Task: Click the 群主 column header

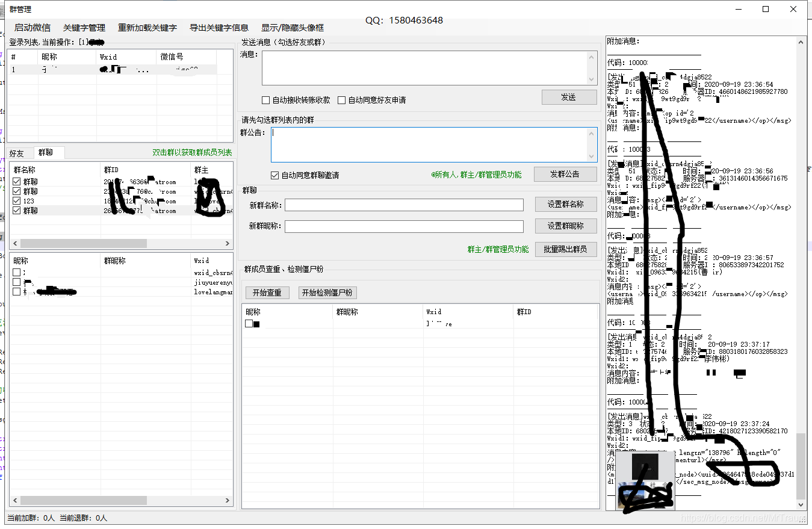Action: (212, 170)
